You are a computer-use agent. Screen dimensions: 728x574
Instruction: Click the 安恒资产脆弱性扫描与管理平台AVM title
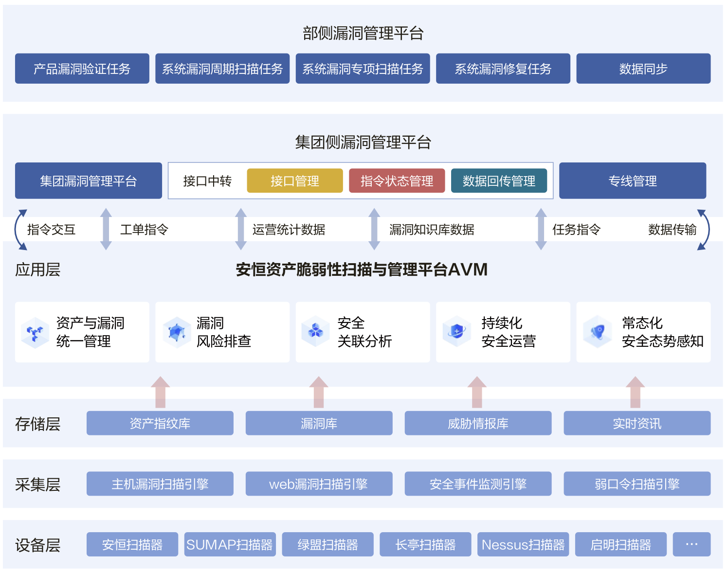point(362,268)
